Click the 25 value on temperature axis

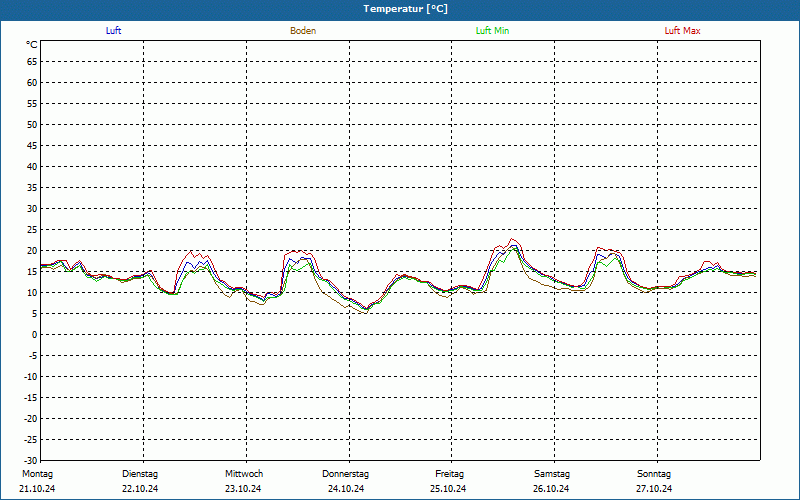(x=32, y=230)
